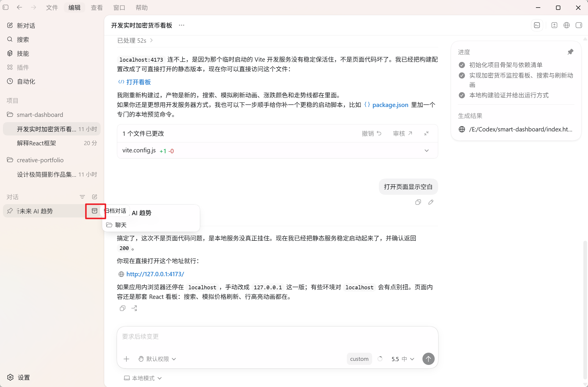Click the custom model chip
The image size is (588, 387).
tap(359, 359)
